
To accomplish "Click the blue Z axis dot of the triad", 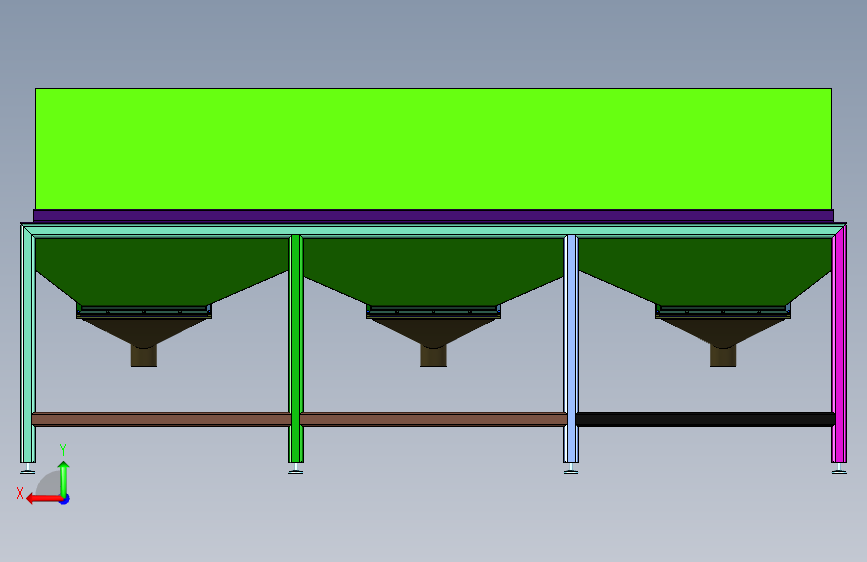I will coord(65,499).
